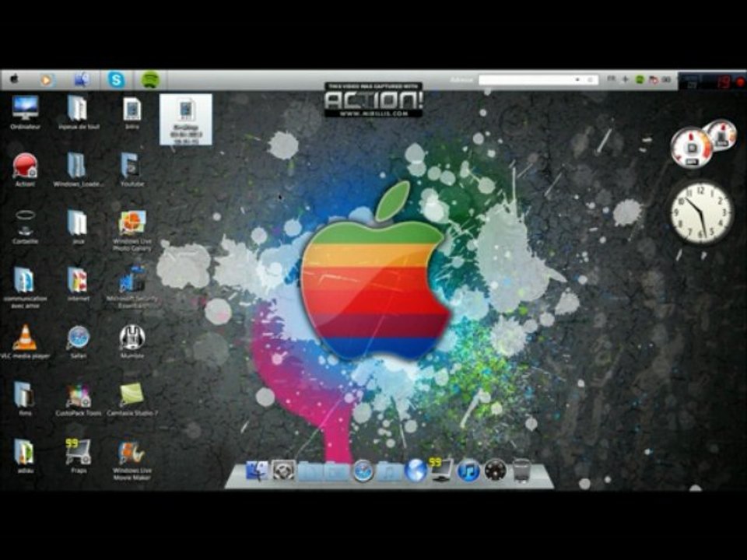Click the FR language indicator
This screenshot has width=747, height=560.
(612, 79)
